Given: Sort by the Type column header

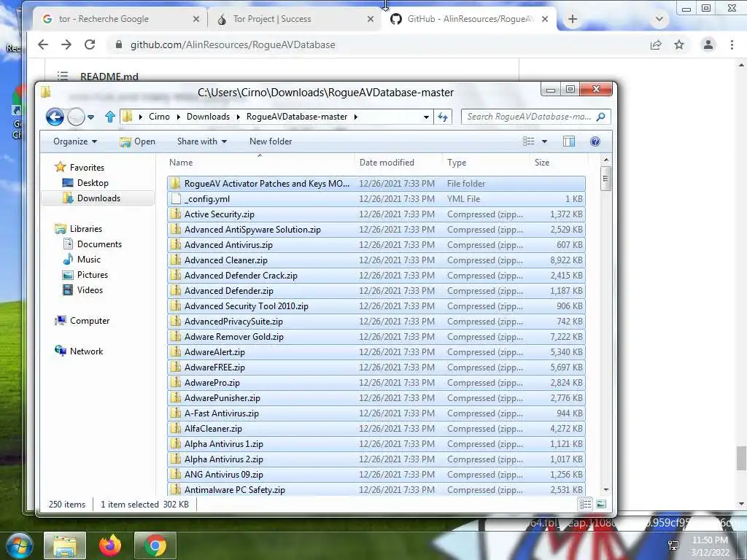Looking at the screenshot, I should click(x=486, y=163).
